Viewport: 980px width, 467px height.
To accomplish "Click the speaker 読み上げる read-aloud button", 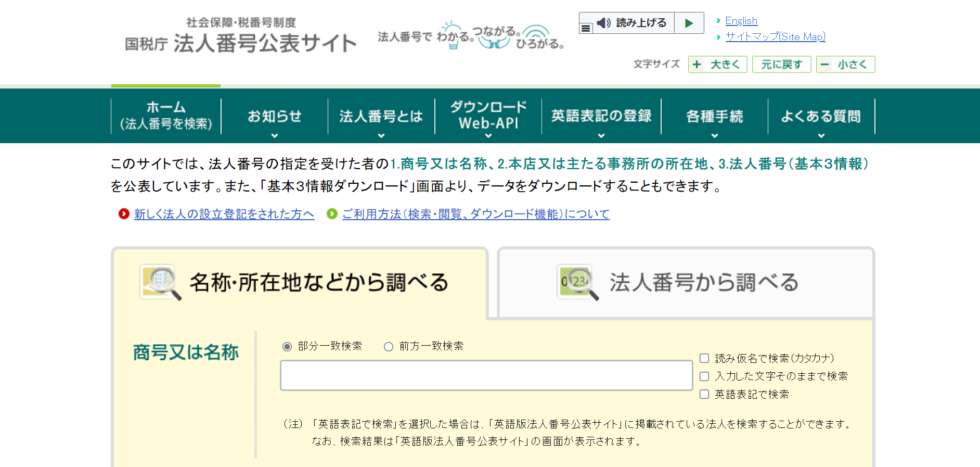I will click(633, 23).
